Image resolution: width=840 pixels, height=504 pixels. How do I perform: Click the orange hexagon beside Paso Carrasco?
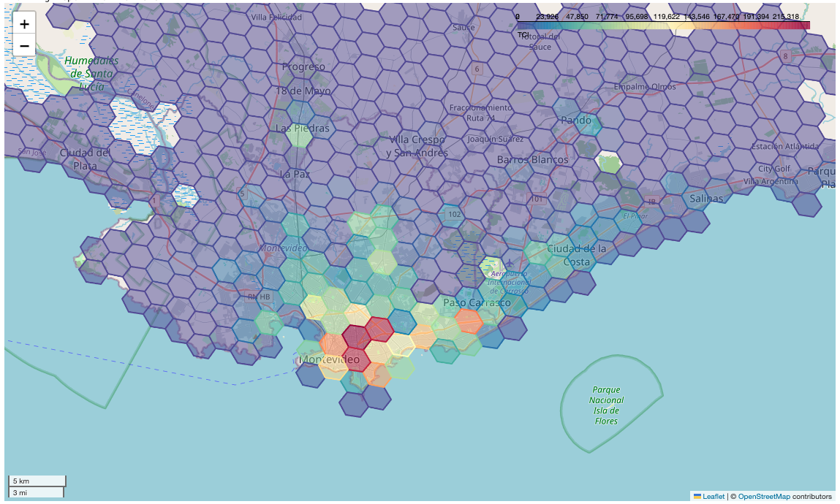tap(469, 321)
